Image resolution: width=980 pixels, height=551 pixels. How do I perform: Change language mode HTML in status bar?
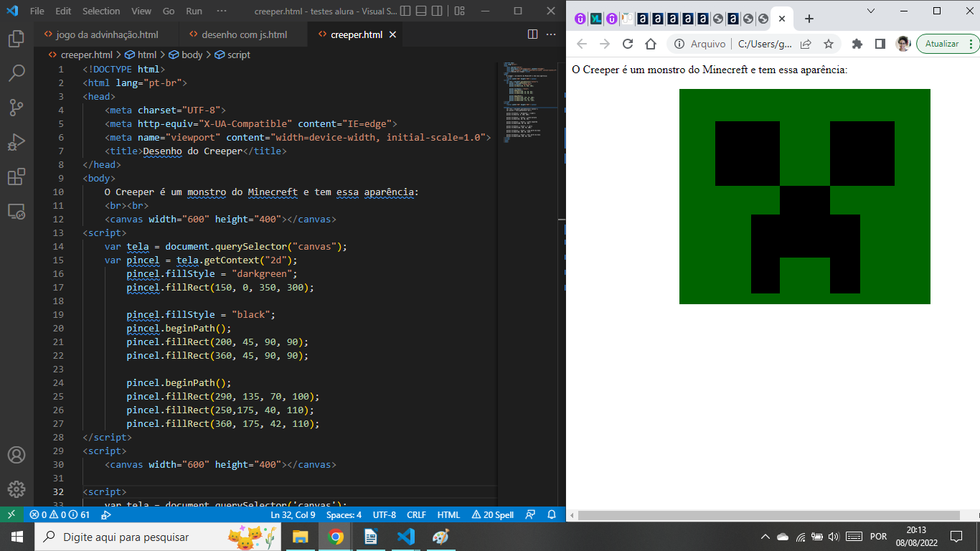(448, 514)
